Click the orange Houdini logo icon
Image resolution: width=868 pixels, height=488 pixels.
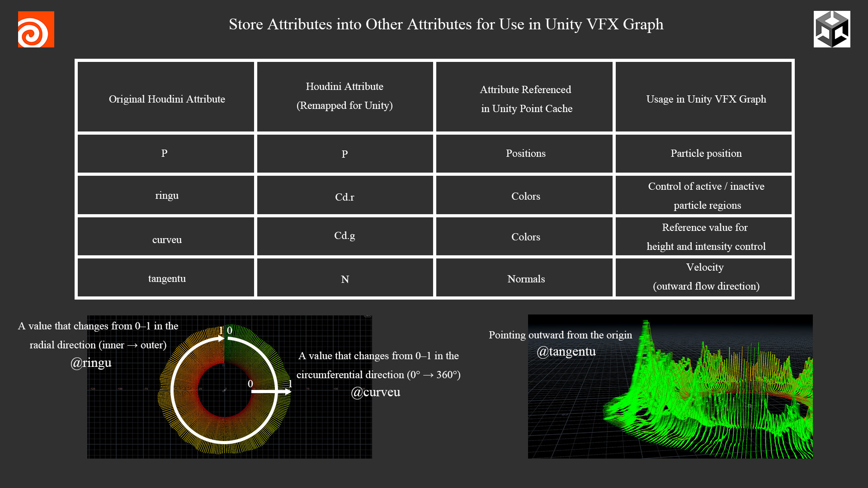click(x=36, y=29)
